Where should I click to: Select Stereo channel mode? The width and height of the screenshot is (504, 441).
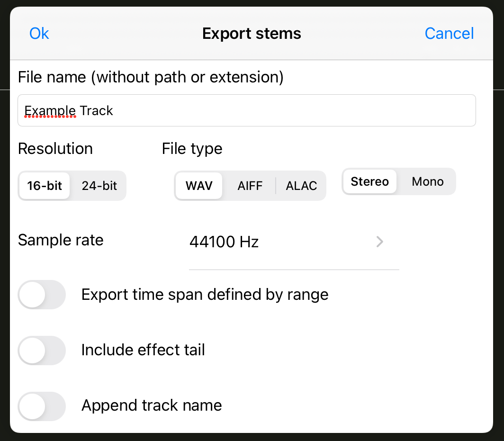click(369, 182)
